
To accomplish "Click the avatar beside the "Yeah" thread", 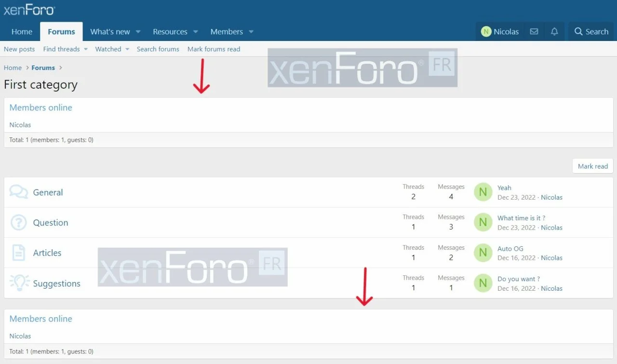I will click(483, 192).
